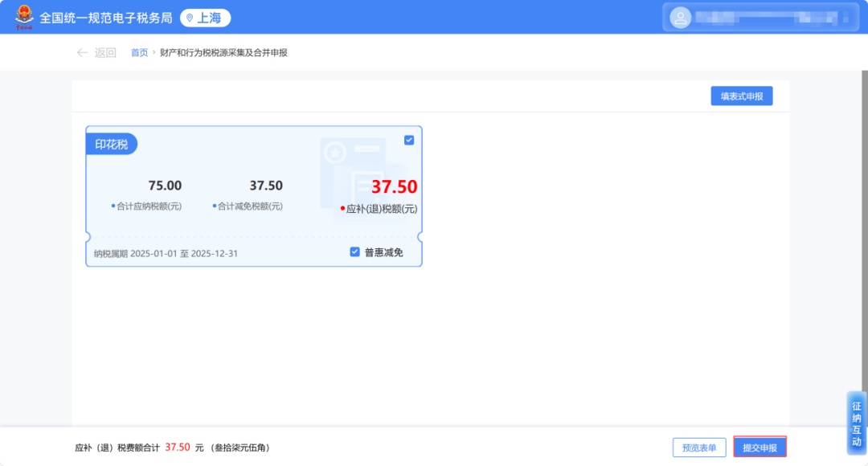Open the user avatar icon
The height and width of the screenshot is (466, 868).
pos(681,18)
